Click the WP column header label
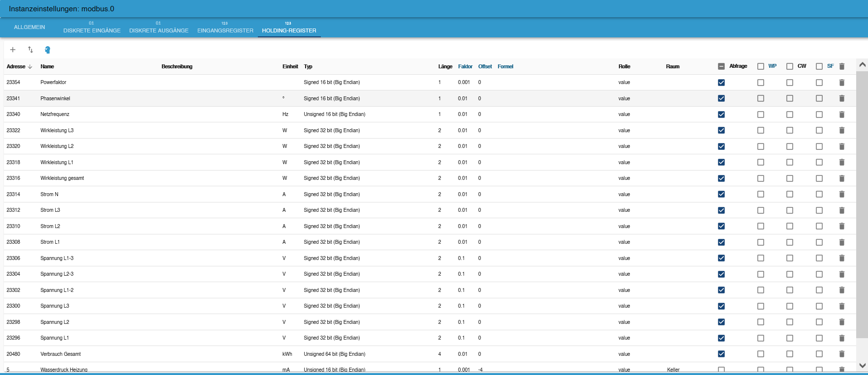The image size is (868, 375). [x=773, y=66]
